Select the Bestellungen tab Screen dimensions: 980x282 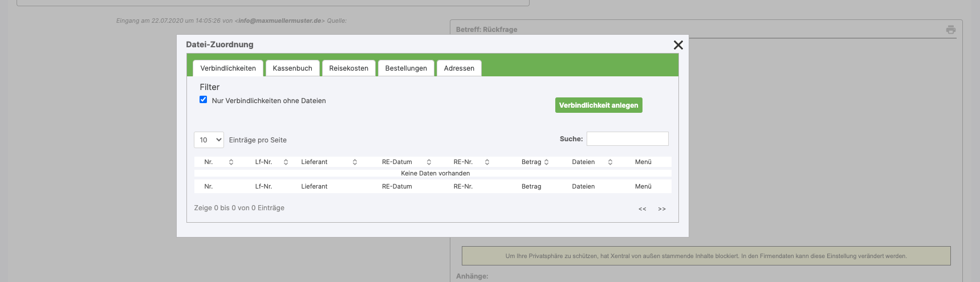(406, 68)
